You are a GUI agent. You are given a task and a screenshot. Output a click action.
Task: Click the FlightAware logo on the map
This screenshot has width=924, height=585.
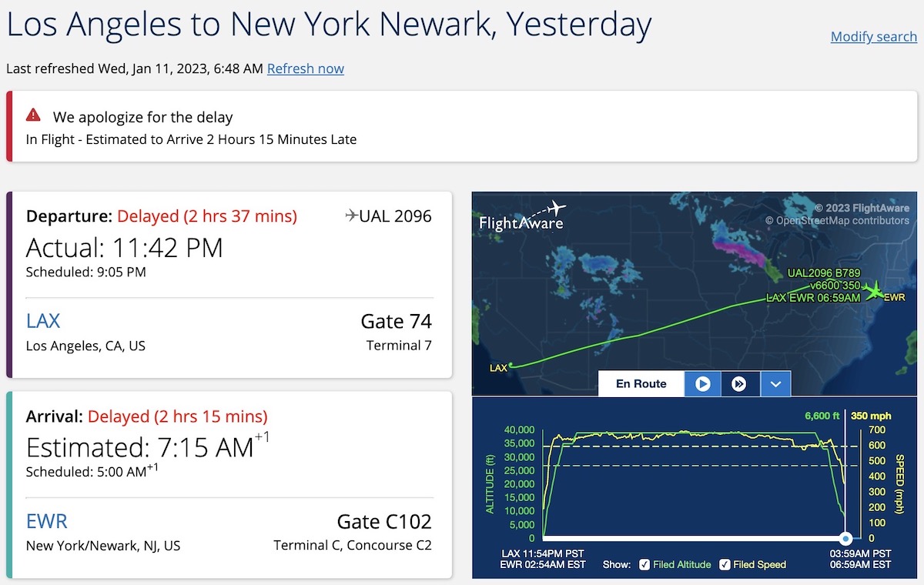coord(523,216)
